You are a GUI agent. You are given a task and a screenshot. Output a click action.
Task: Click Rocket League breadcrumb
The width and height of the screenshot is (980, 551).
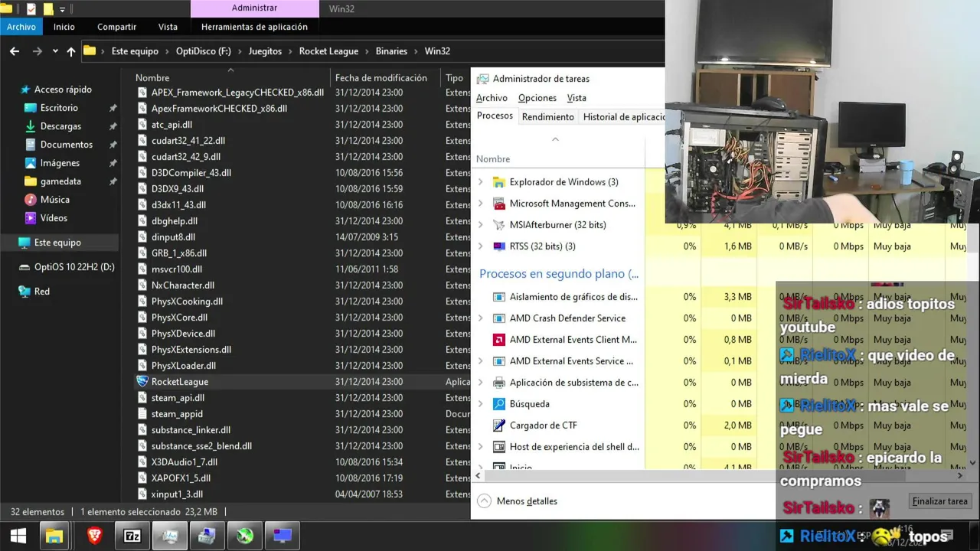[328, 51]
